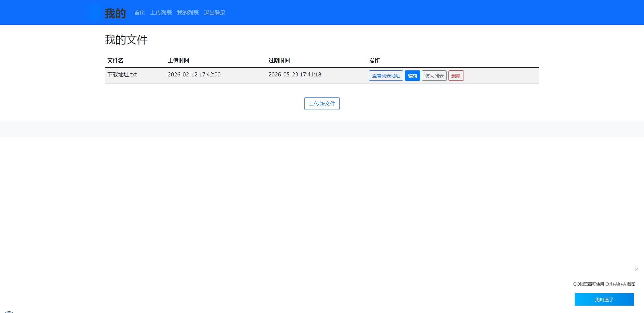Click the 我的文件 page heading
This screenshot has width=644, height=313.
(x=126, y=40)
